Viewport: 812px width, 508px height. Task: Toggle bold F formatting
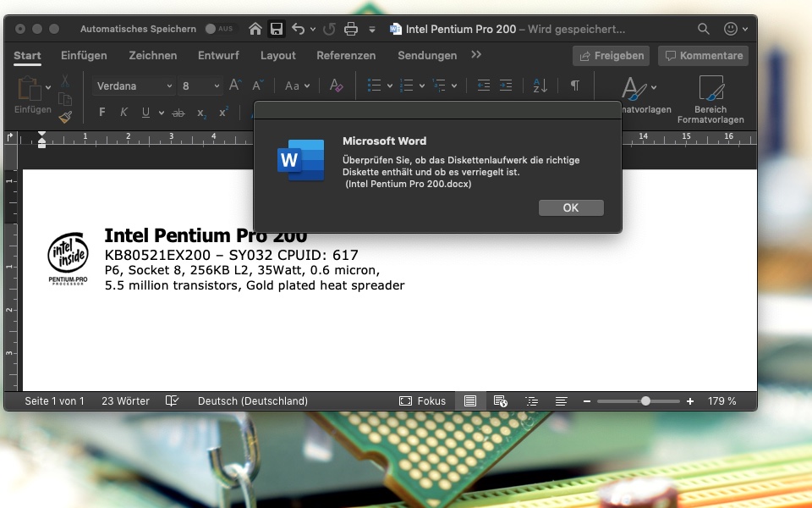pos(102,112)
